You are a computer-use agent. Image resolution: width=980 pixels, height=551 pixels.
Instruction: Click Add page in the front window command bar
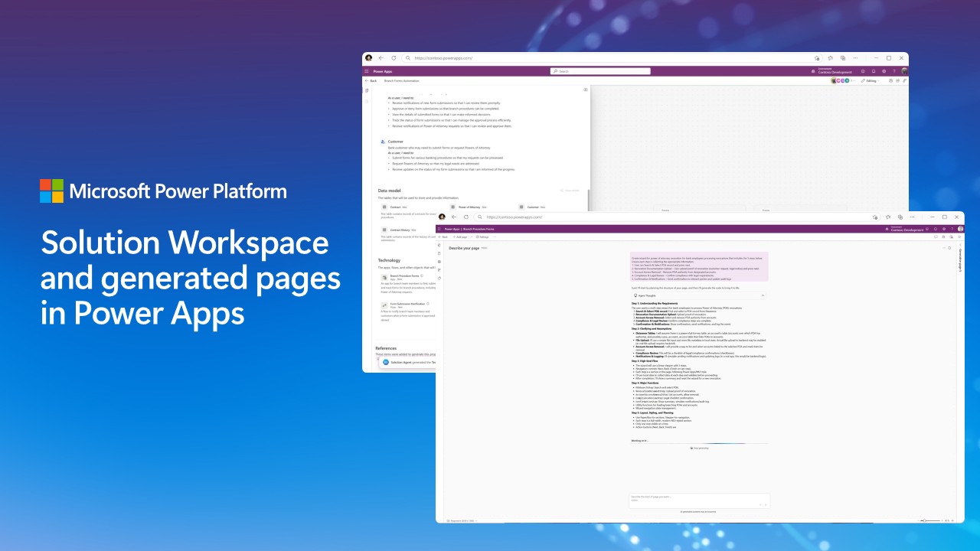tap(460, 237)
